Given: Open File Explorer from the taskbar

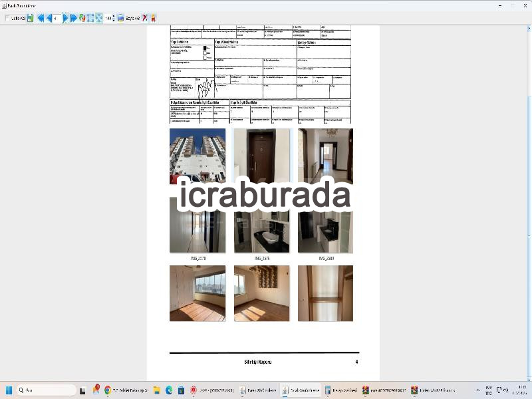Looking at the screenshot, I should coord(156,390).
